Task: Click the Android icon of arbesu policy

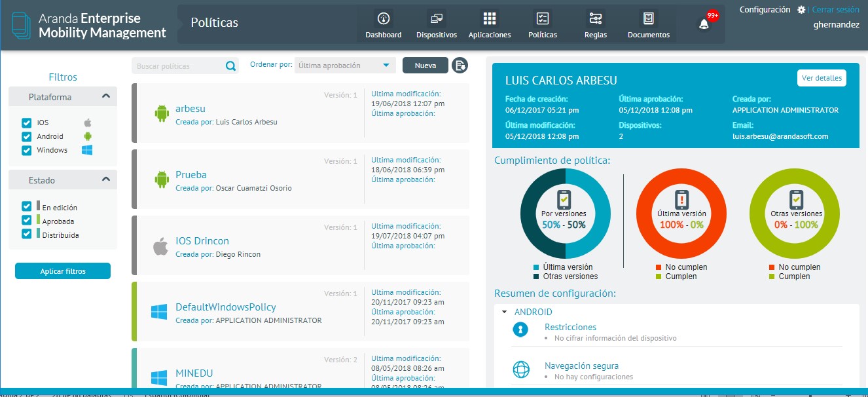Action: pos(162,113)
